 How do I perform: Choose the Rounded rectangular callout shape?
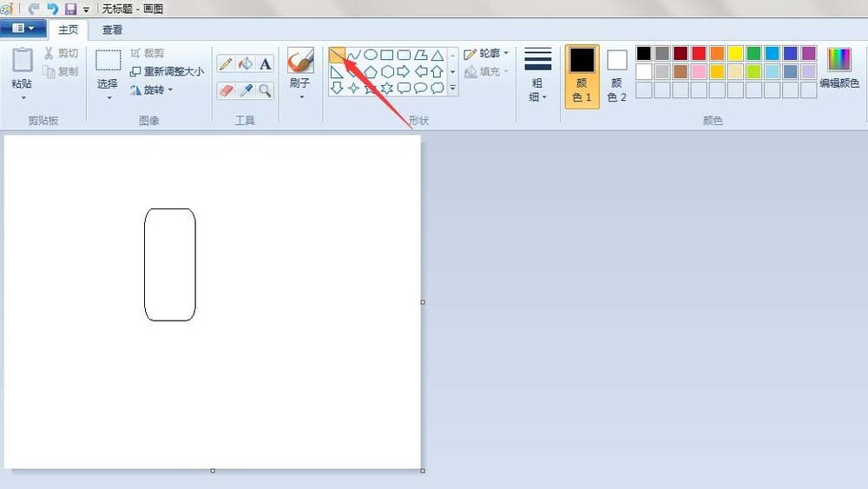pyautogui.click(x=404, y=88)
